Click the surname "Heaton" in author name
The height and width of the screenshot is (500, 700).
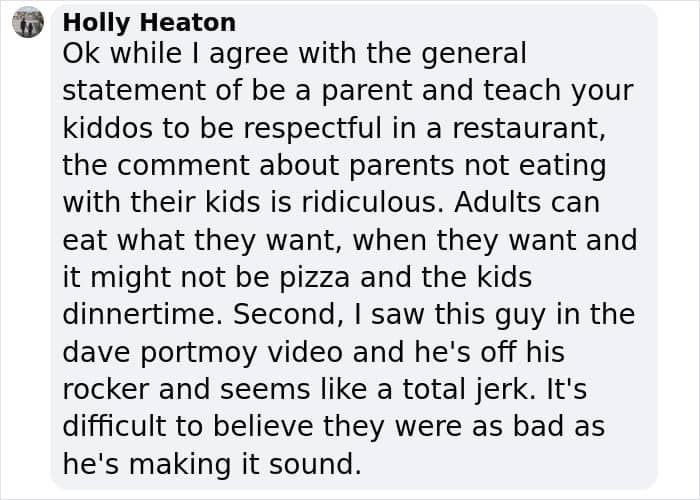click(x=188, y=22)
